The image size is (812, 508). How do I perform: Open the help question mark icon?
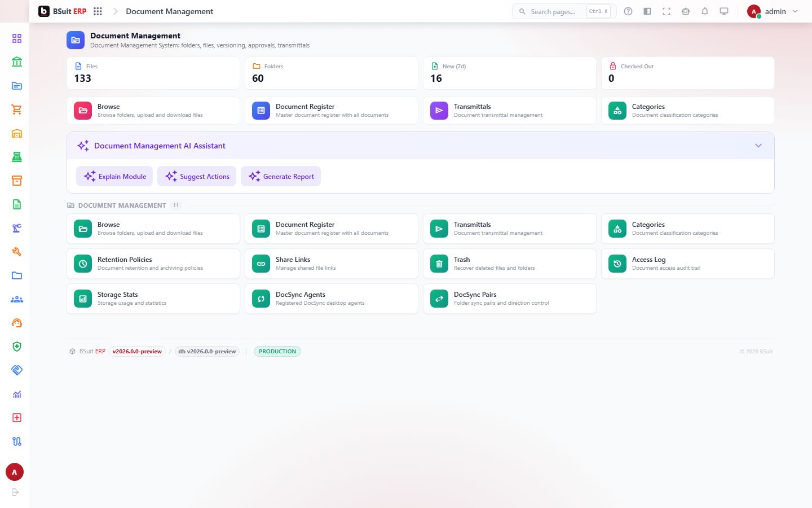(628, 11)
